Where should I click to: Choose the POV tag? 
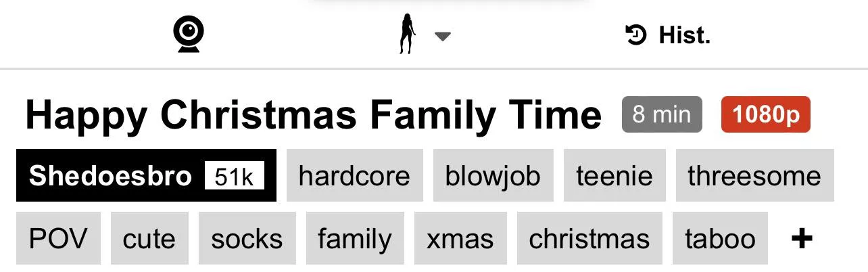(x=58, y=239)
